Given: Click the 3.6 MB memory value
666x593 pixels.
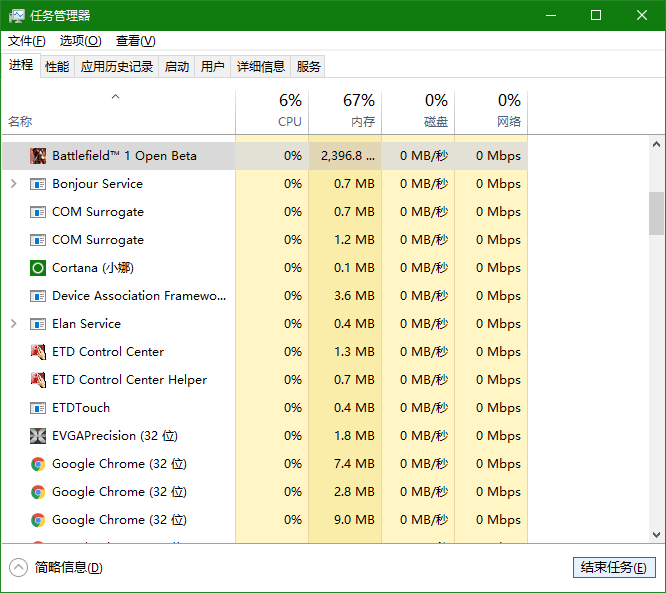Looking at the screenshot, I should 354,296.
